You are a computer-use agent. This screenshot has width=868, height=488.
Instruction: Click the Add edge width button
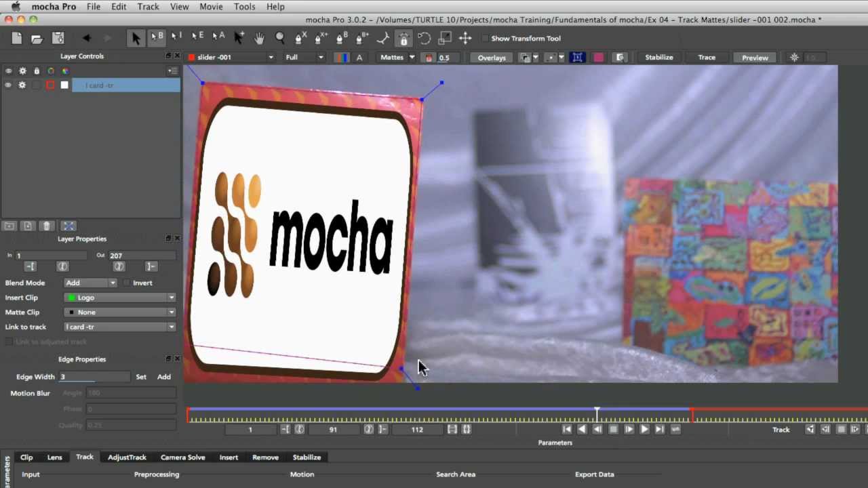point(164,377)
